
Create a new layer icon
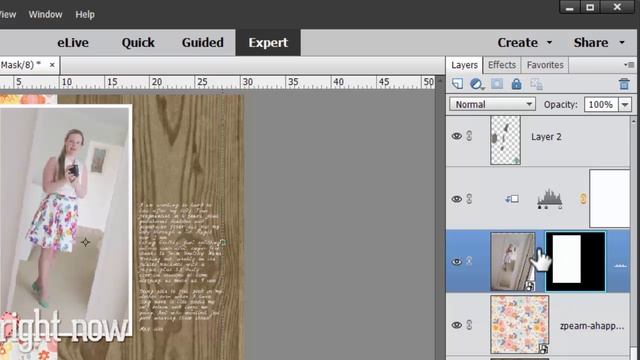coord(458,84)
